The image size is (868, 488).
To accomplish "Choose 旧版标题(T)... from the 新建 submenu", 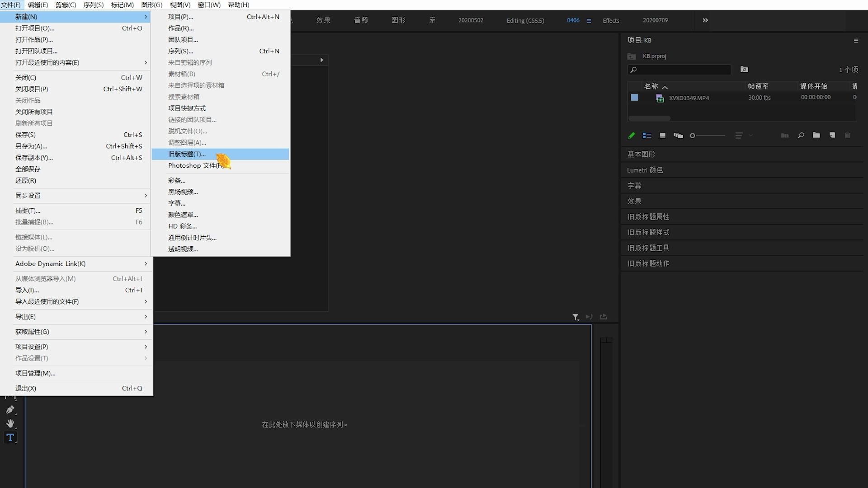I will [187, 154].
